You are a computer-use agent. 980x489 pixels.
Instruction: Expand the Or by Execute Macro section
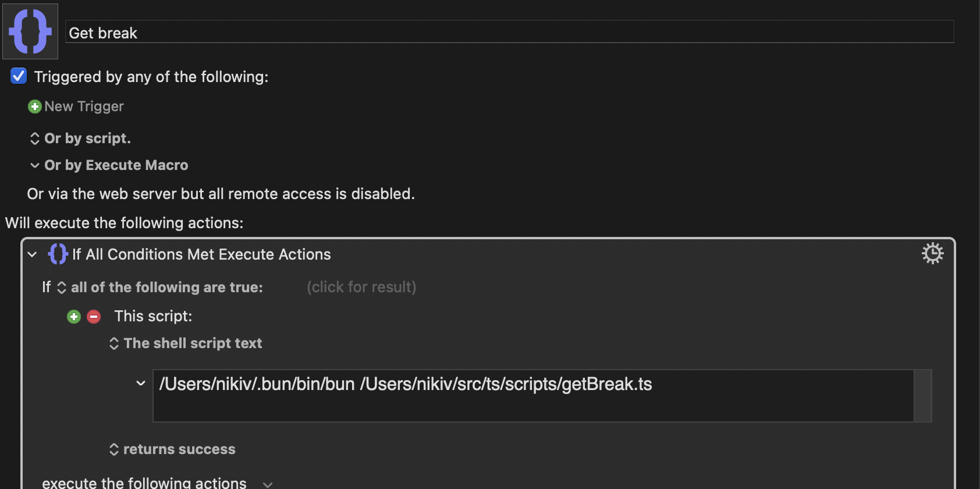[x=35, y=165]
